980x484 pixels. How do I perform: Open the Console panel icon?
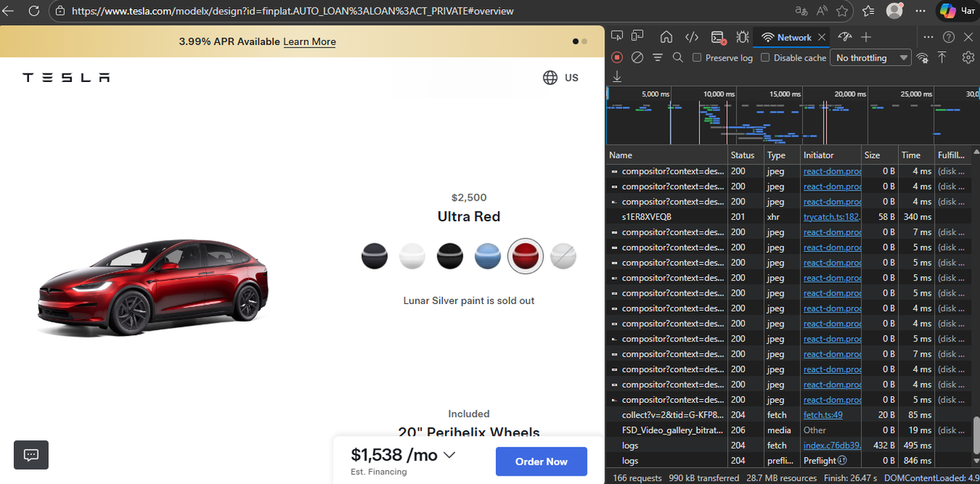[717, 37]
